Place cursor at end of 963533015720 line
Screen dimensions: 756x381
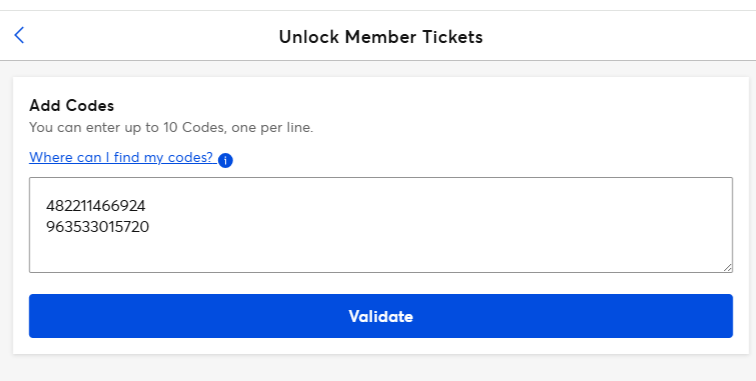[149, 227]
